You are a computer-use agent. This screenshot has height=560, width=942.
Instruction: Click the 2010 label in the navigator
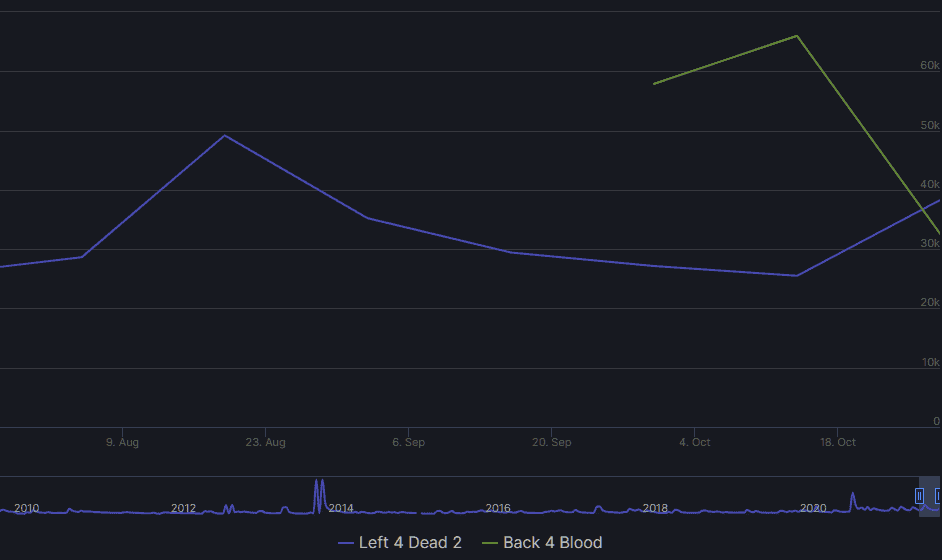pos(26,508)
